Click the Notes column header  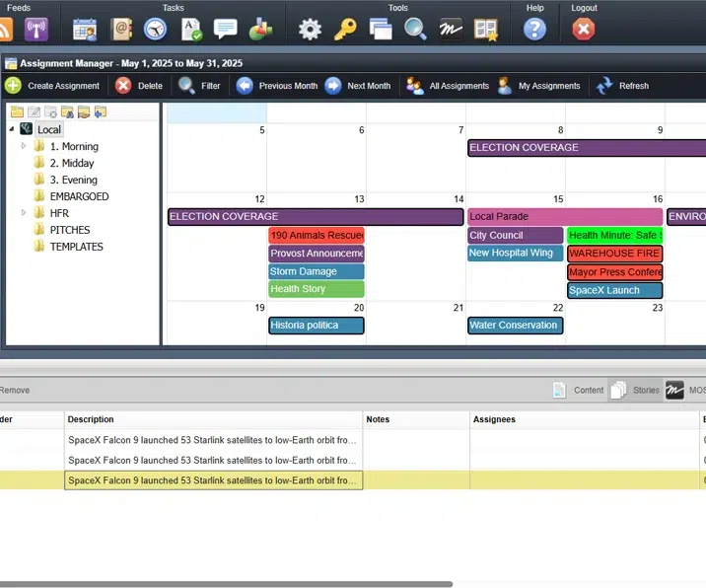(416, 419)
